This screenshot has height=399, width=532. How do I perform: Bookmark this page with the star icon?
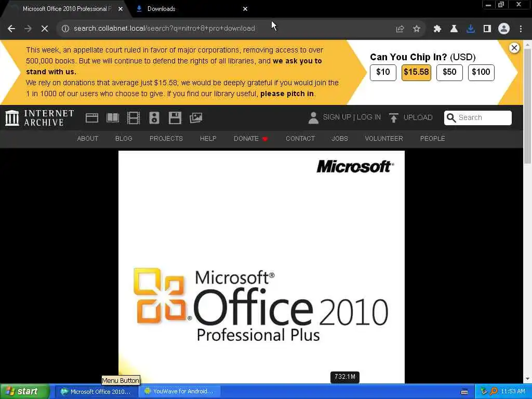click(x=417, y=29)
